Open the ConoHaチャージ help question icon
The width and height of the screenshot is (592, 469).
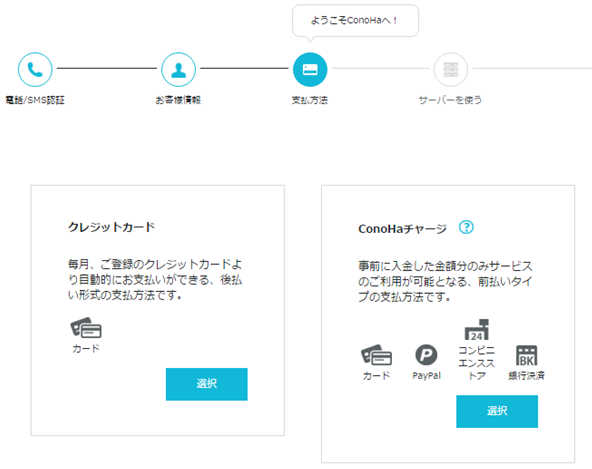pos(466,227)
